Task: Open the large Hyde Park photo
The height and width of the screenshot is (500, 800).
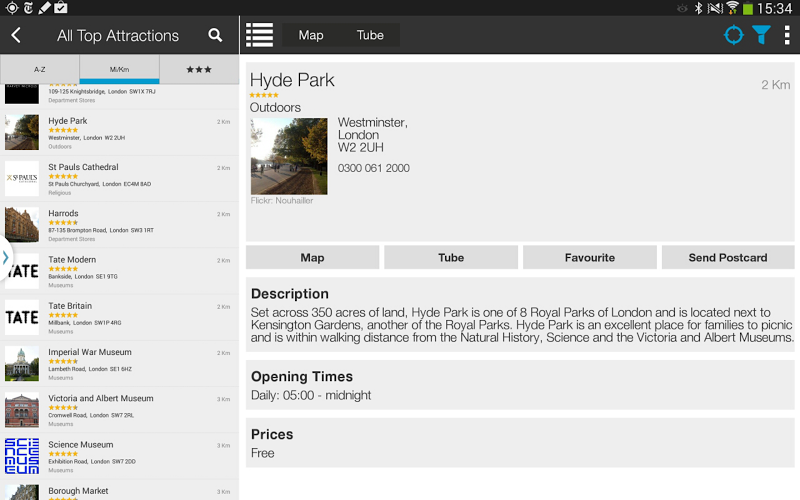Action: coord(289,156)
